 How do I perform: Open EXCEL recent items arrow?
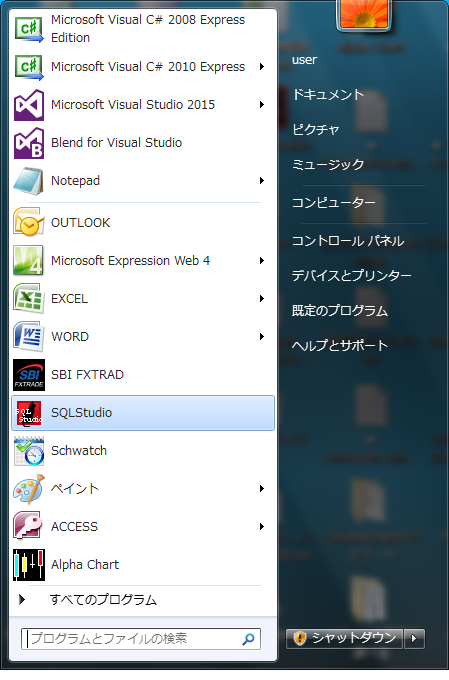point(262,298)
